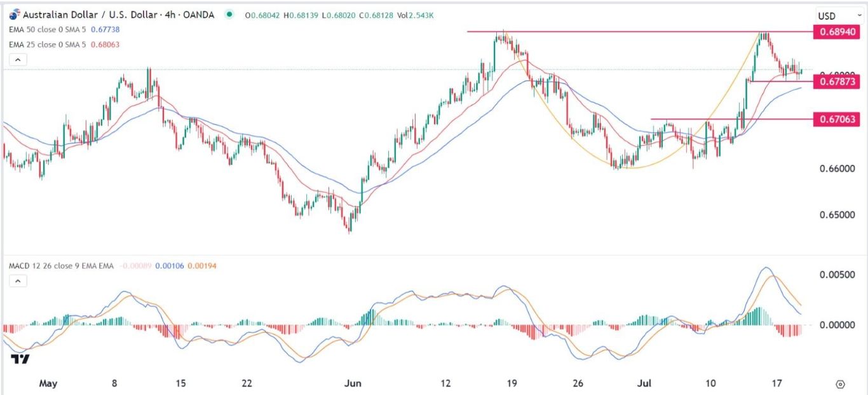This screenshot has height=395, width=868.
Task: Click the TradingView logo icon
Action: click(x=20, y=359)
